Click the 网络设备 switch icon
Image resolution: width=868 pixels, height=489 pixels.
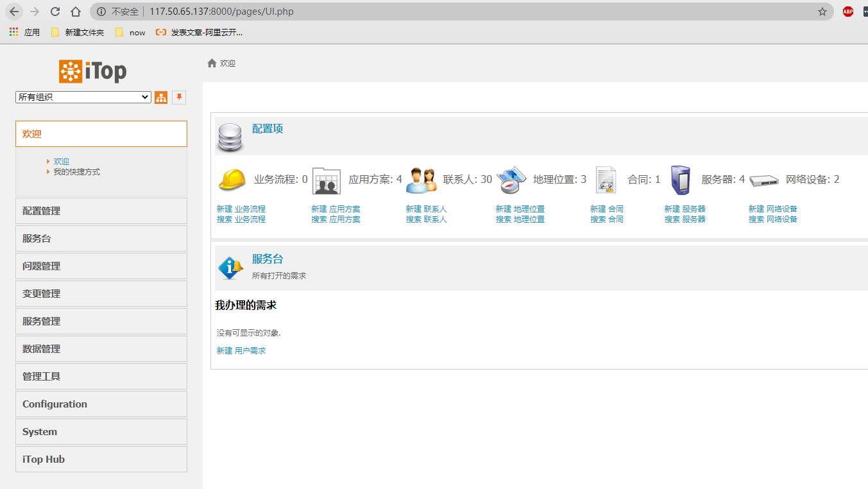point(763,180)
